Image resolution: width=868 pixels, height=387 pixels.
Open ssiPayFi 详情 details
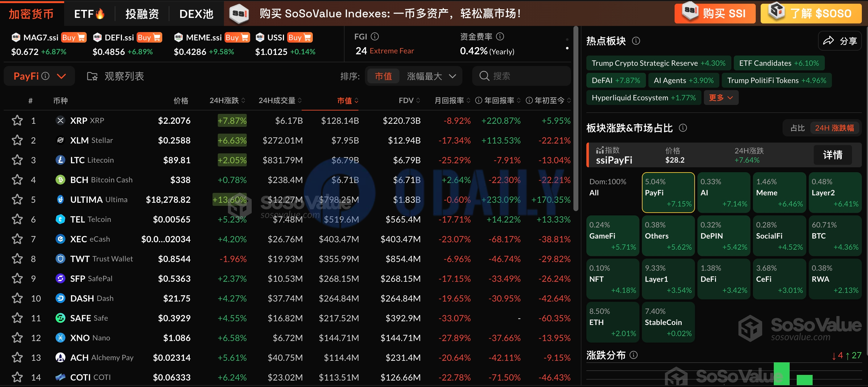(833, 155)
